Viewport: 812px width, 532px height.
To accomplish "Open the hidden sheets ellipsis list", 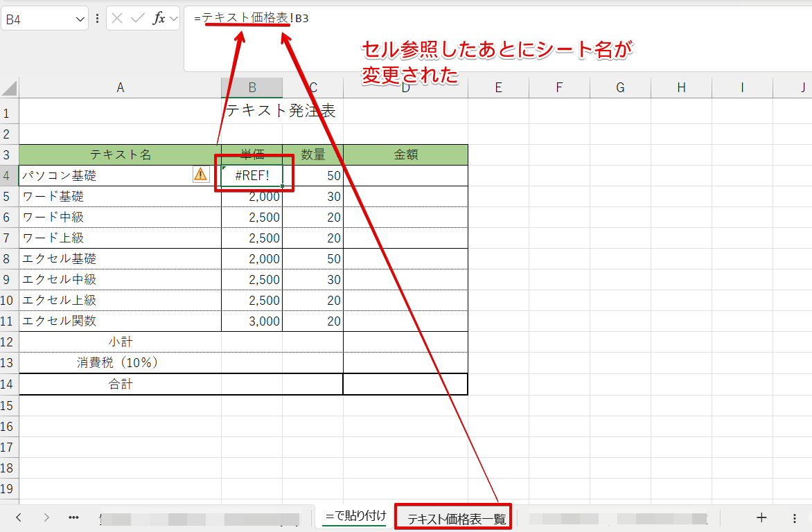I will tap(73, 517).
